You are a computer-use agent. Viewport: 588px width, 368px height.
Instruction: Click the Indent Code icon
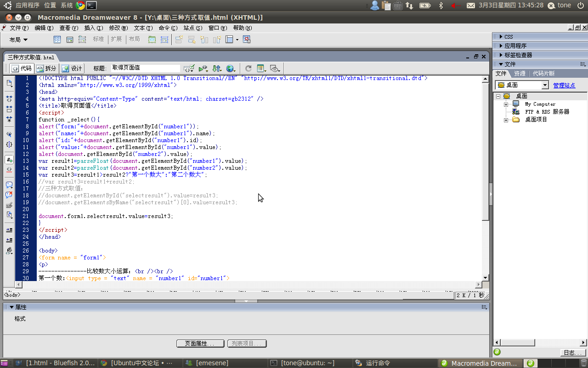pos(9,230)
